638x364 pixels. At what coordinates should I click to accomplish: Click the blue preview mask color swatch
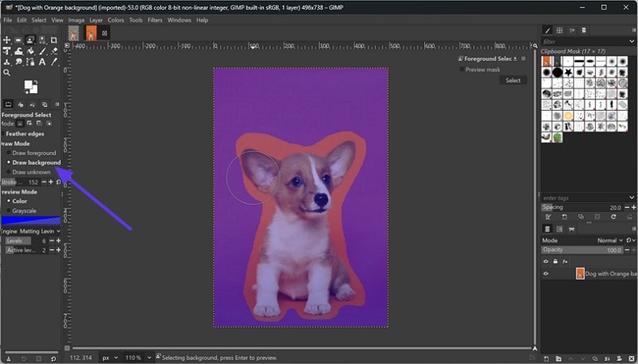[31, 221]
